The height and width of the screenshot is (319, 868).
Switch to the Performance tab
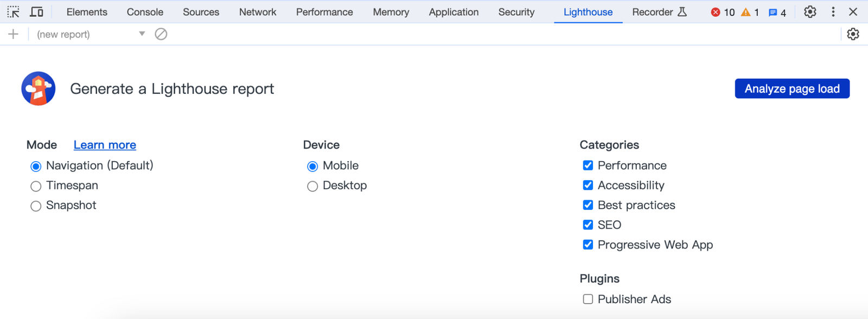(x=324, y=12)
